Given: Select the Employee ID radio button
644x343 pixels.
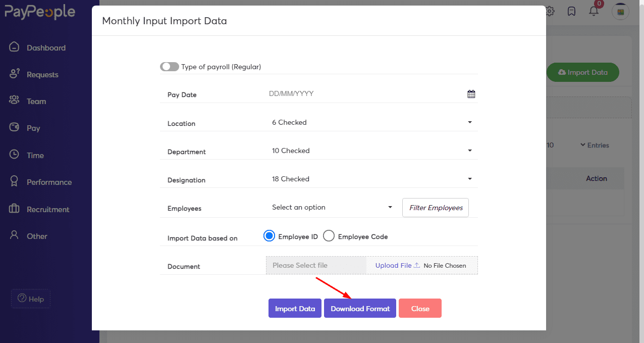Looking at the screenshot, I should tap(269, 235).
